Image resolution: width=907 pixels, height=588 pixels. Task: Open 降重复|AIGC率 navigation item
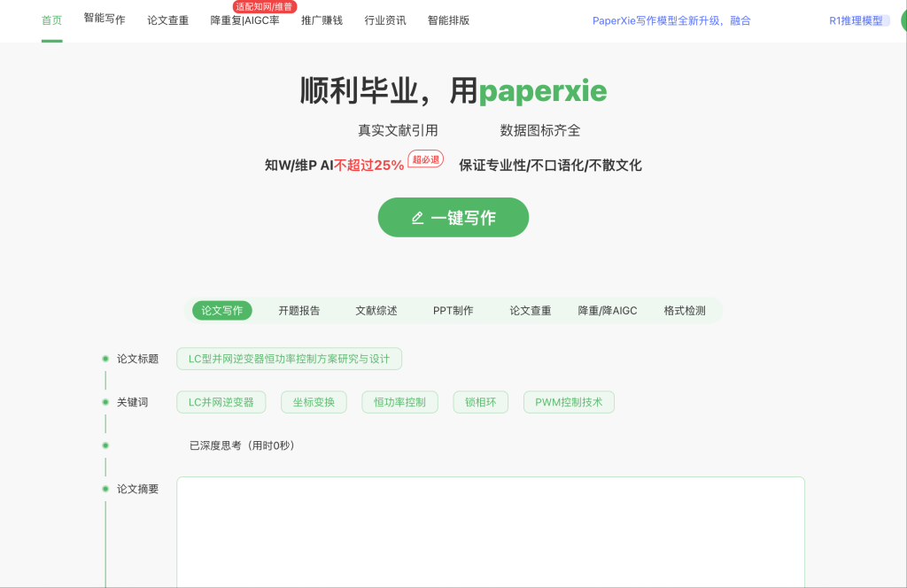[244, 20]
